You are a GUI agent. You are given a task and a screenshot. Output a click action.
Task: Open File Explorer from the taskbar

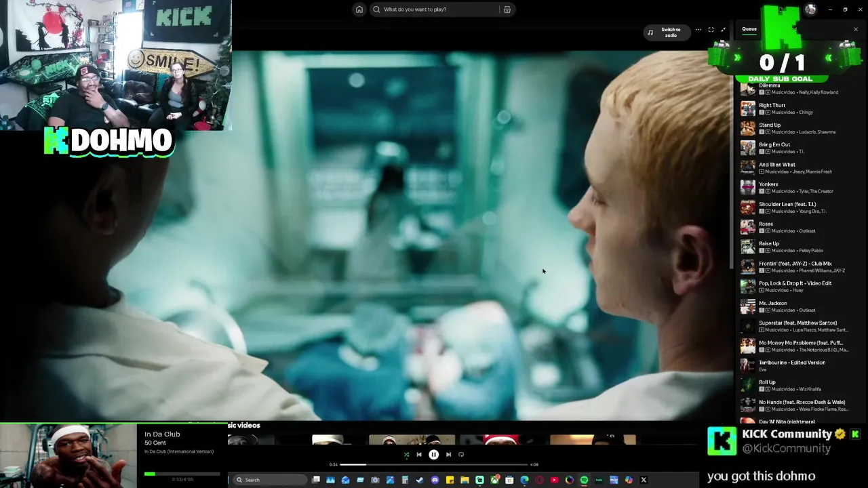tap(465, 480)
